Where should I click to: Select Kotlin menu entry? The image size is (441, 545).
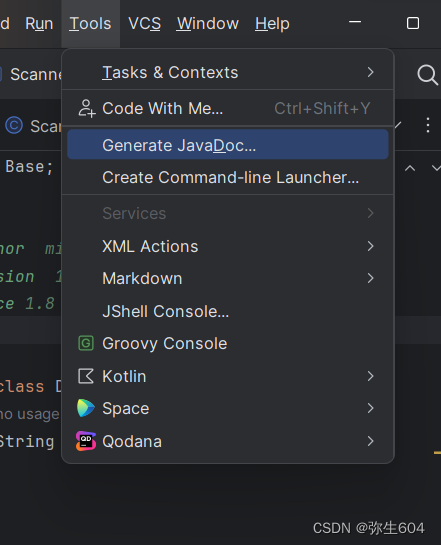[x=228, y=376]
